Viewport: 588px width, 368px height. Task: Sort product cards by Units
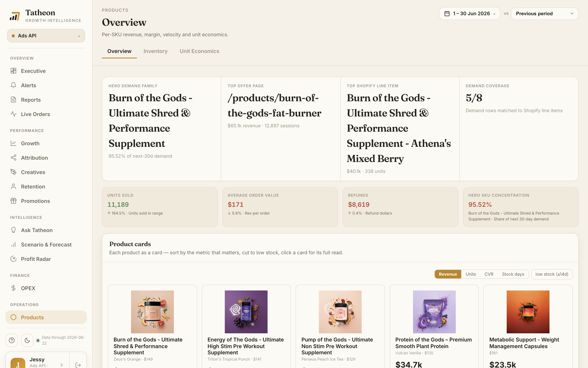point(470,274)
